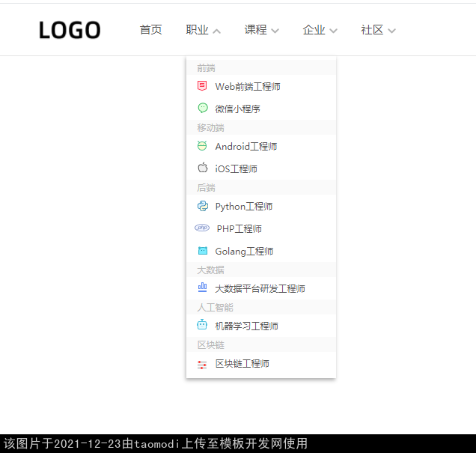The image size is (476, 453).
Task: Click the LOGO site branding
Action: coord(70,30)
